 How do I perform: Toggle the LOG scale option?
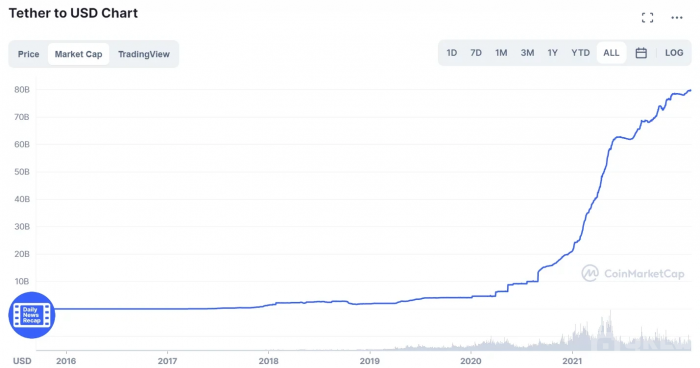[674, 53]
